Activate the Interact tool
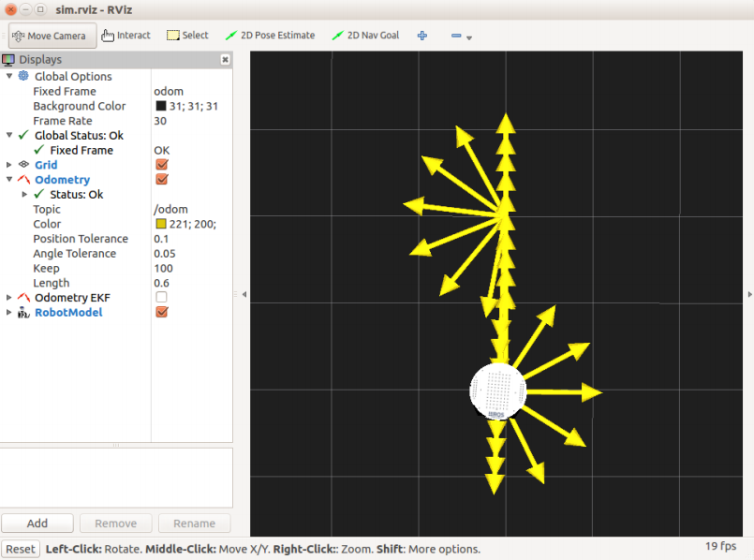This screenshot has width=754, height=560. pyautogui.click(x=126, y=35)
